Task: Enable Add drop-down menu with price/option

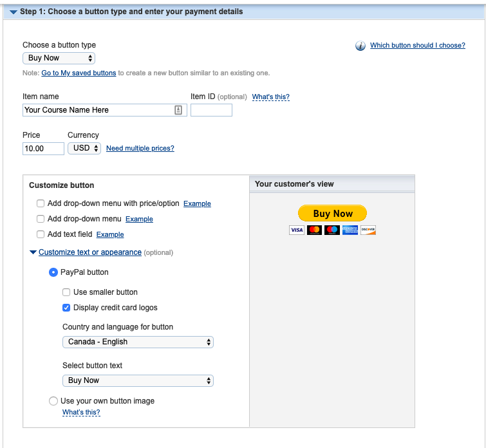Action: 41,203
